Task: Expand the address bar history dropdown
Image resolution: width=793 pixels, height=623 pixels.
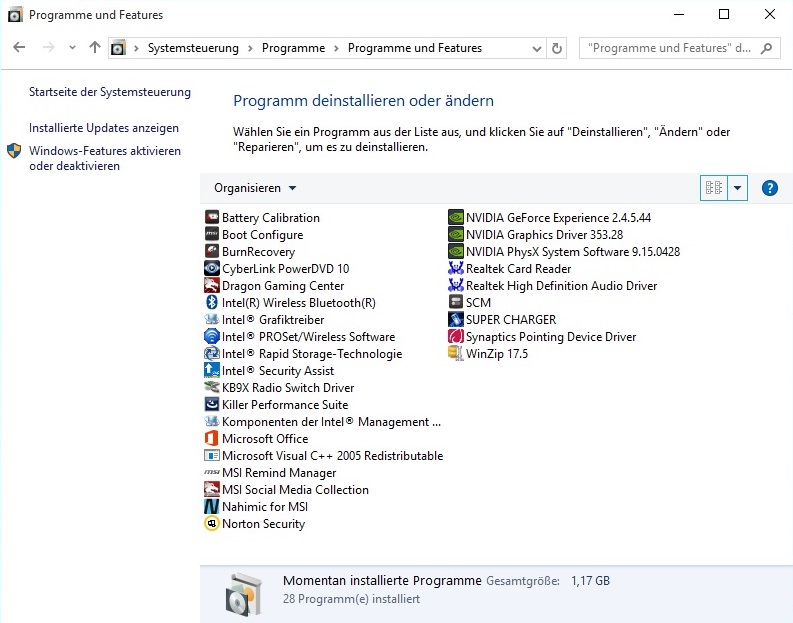Action: click(x=537, y=49)
